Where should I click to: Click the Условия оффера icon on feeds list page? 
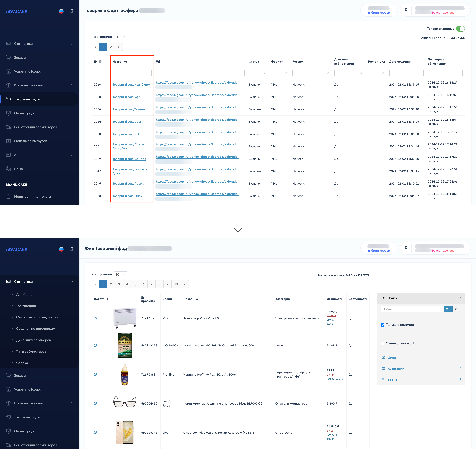coord(8,71)
